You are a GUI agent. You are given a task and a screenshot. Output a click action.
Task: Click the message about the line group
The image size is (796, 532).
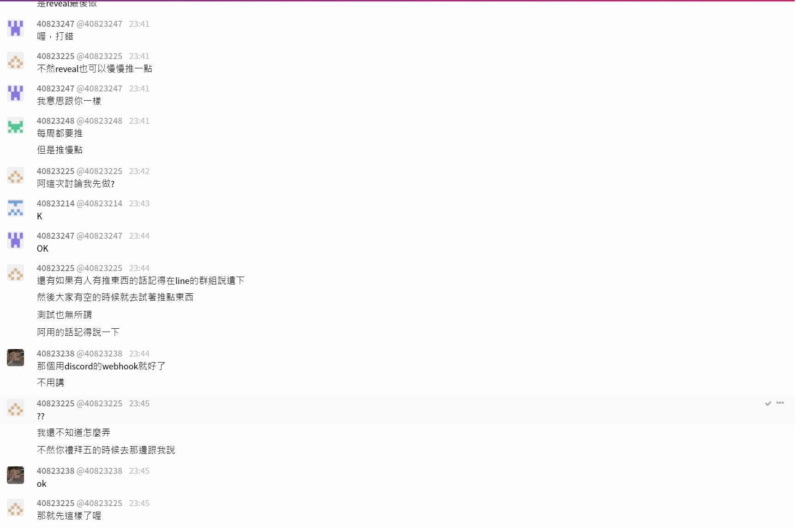(x=141, y=281)
